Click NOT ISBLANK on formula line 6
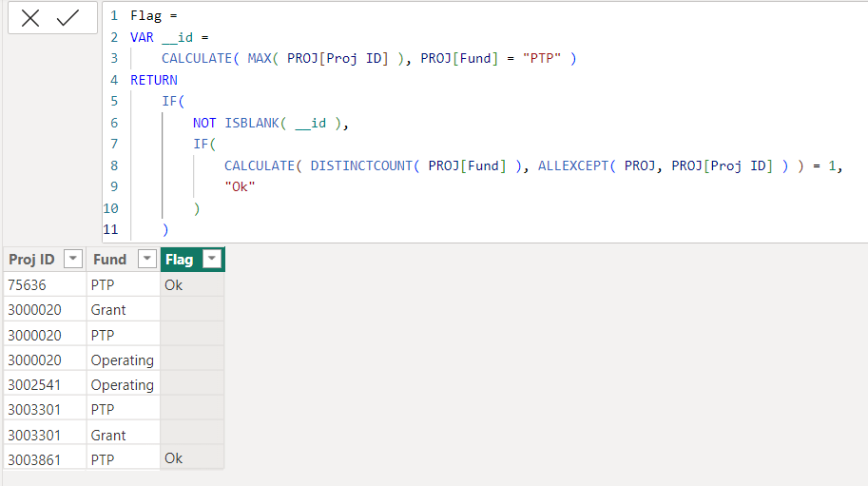This screenshot has width=868, height=486. (236, 123)
